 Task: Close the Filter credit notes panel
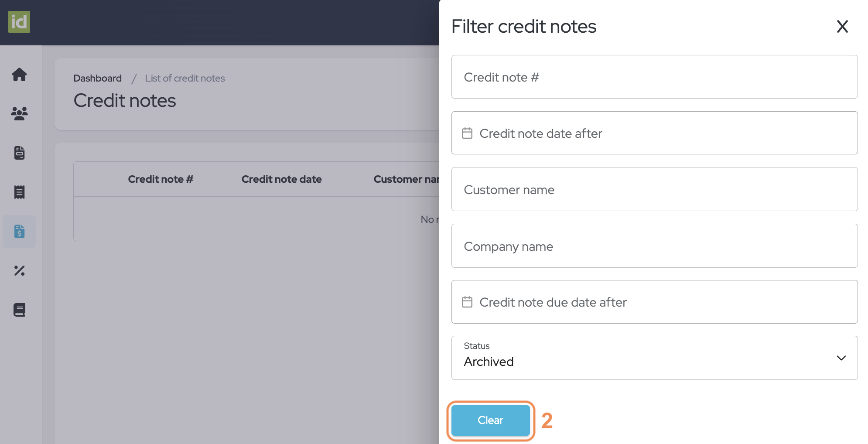842,27
